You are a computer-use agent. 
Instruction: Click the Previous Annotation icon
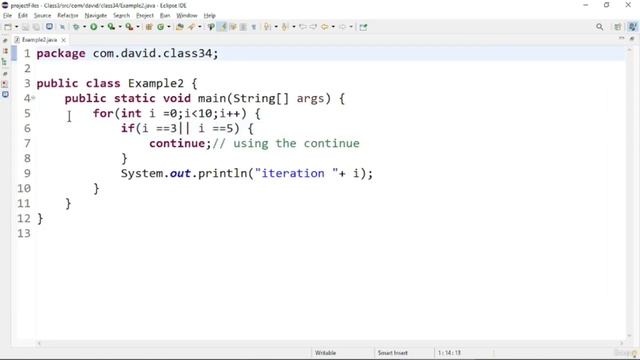click(x=285, y=27)
